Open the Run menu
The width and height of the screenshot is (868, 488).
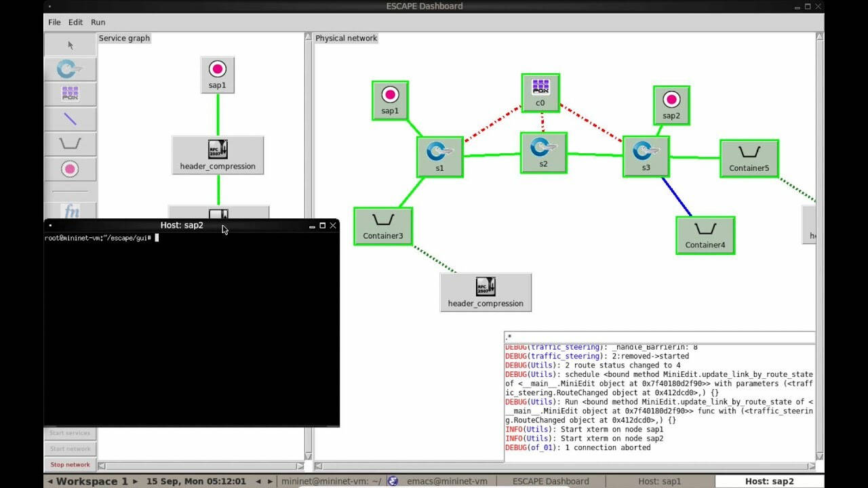tap(98, 22)
